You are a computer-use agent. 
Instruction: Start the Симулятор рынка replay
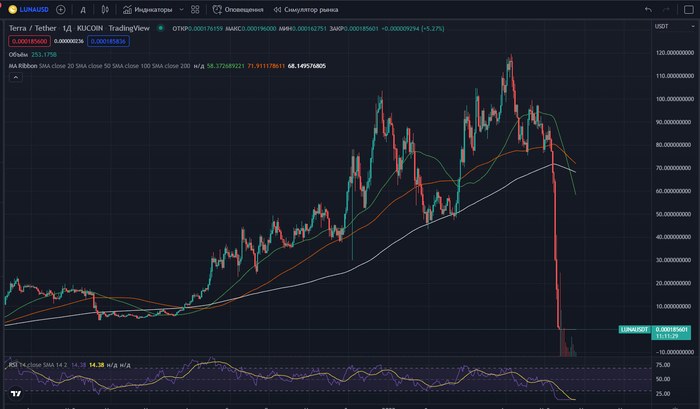[x=303, y=9]
